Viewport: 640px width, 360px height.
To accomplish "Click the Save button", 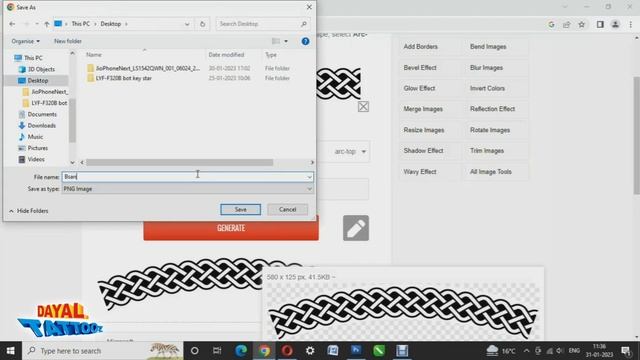I will pyautogui.click(x=240, y=209).
